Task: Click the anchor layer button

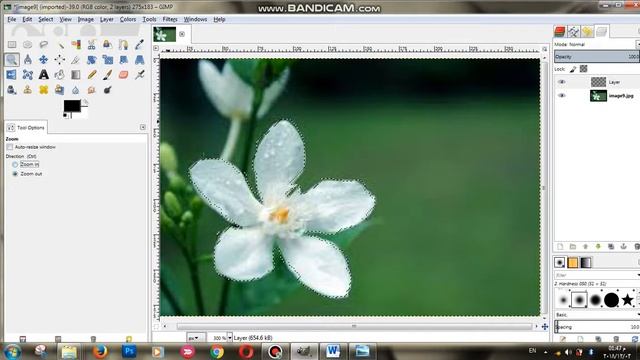Action: tap(623, 247)
